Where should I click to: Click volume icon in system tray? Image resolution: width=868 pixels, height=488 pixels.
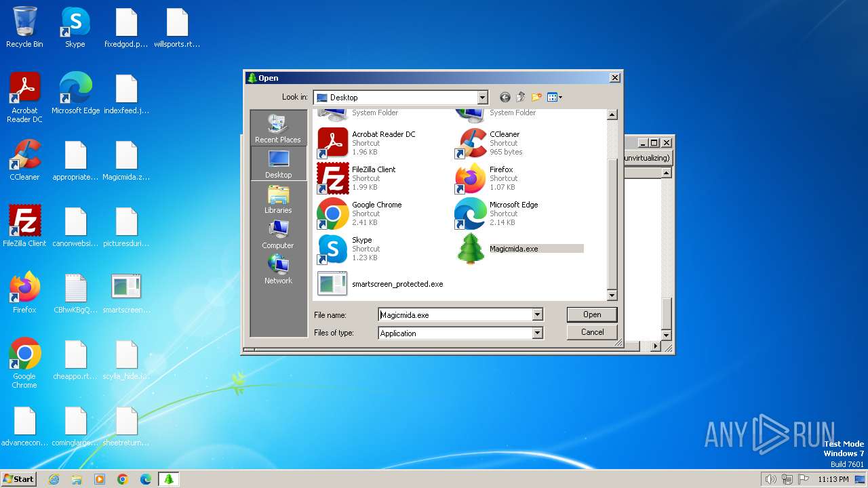point(770,479)
